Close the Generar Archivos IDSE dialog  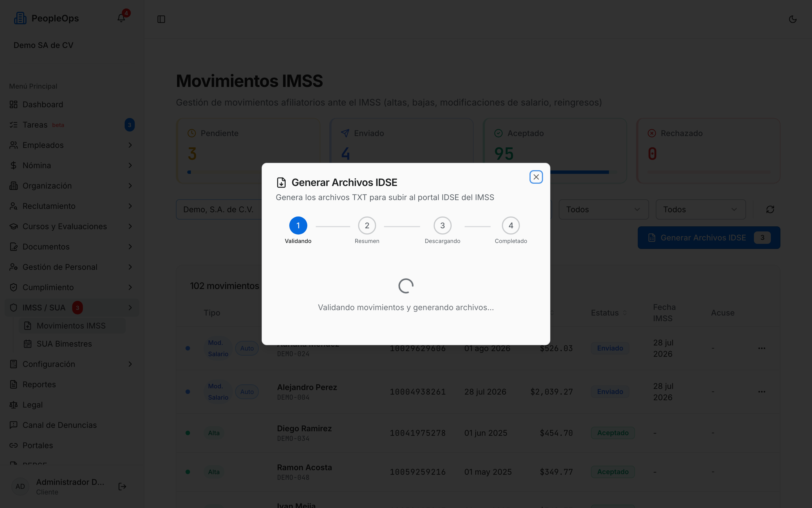(x=536, y=177)
